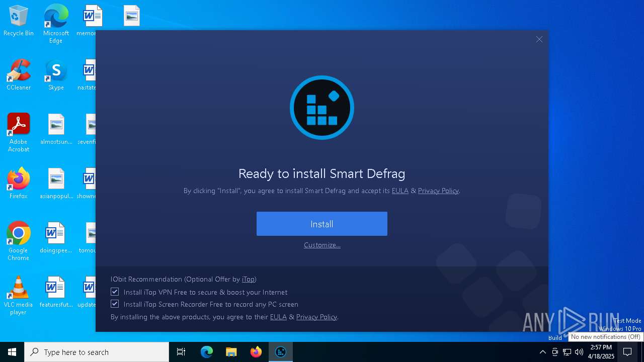
Task: Open the Customize... installation options
Action: [322, 245]
